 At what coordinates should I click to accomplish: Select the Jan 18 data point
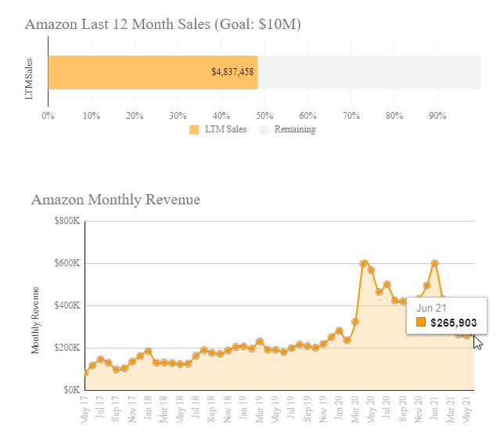(149, 352)
